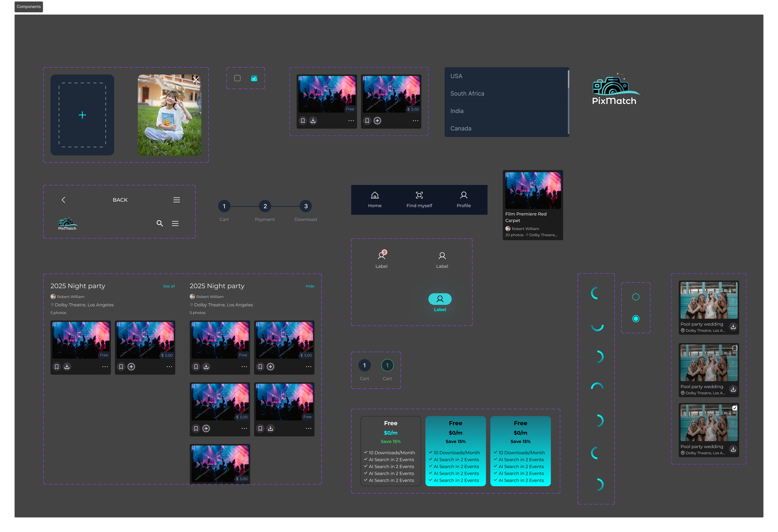Choose South Africa from the country list

coord(506,94)
